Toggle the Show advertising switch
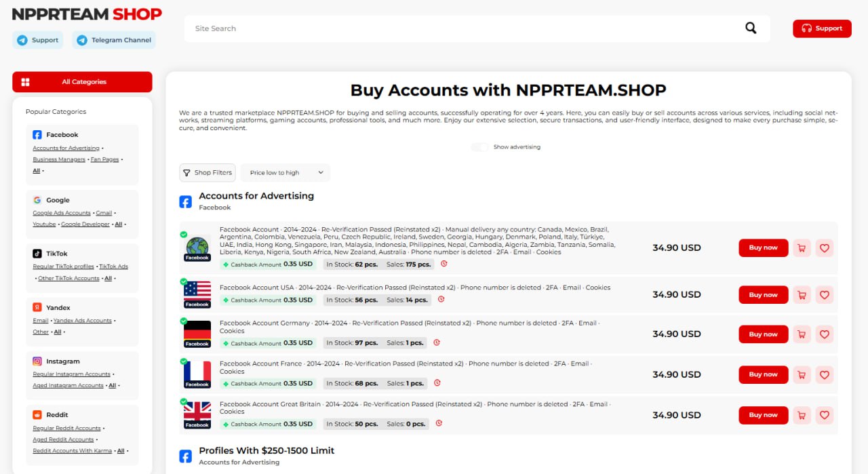Viewport: 868px width, 474px height. click(479, 147)
